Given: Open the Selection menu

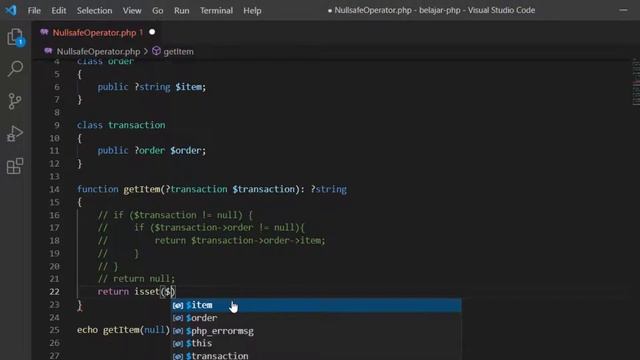Looking at the screenshot, I should (94, 11).
